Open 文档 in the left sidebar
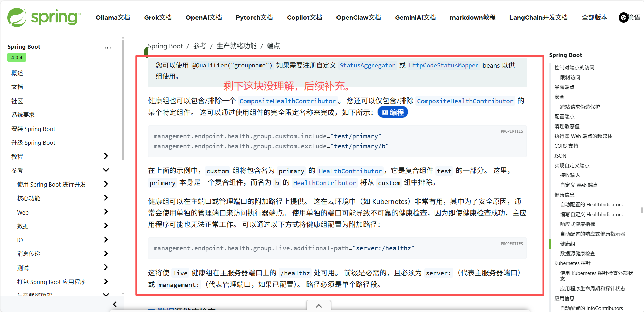The image size is (644, 312). (x=17, y=87)
